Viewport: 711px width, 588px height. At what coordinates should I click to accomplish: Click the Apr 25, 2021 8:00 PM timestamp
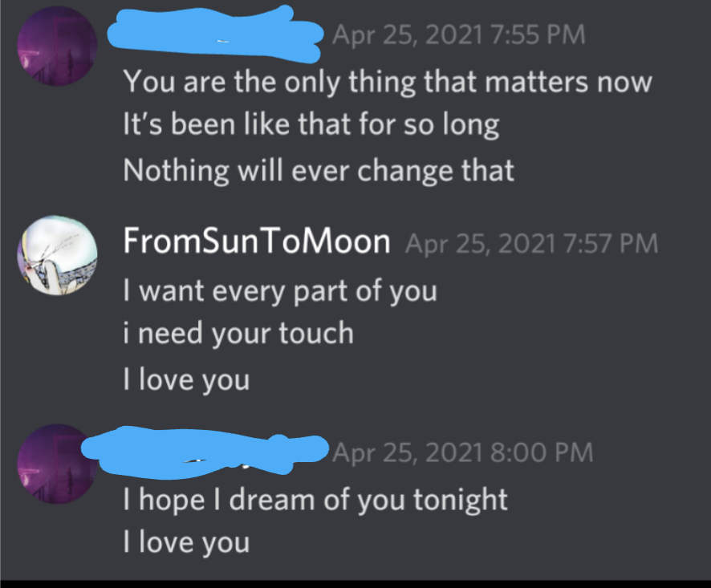click(x=462, y=452)
